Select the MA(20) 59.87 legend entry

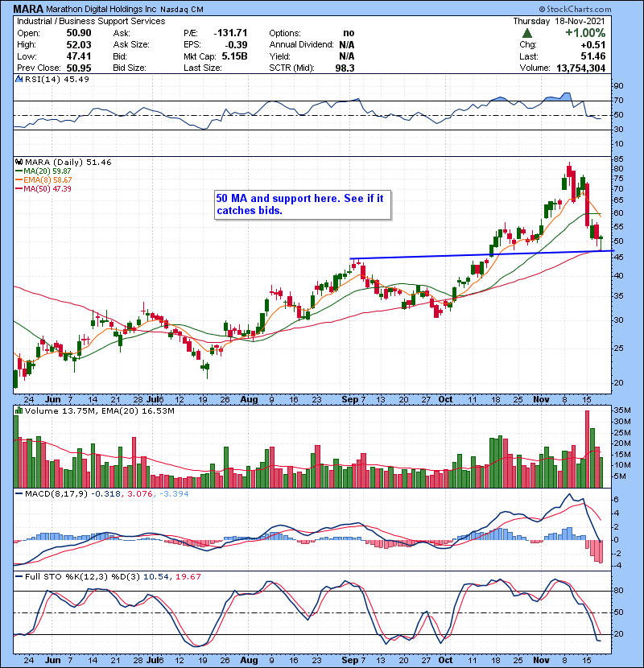click(44, 171)
